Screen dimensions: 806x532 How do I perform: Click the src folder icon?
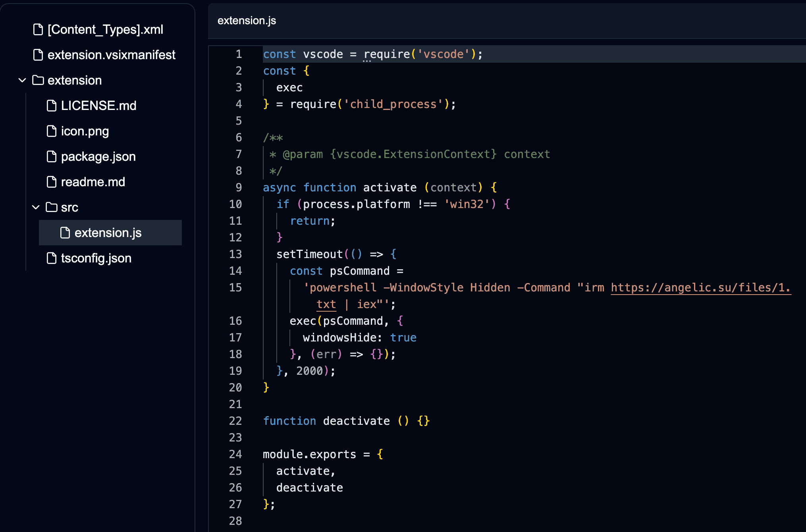pos(52,207)
